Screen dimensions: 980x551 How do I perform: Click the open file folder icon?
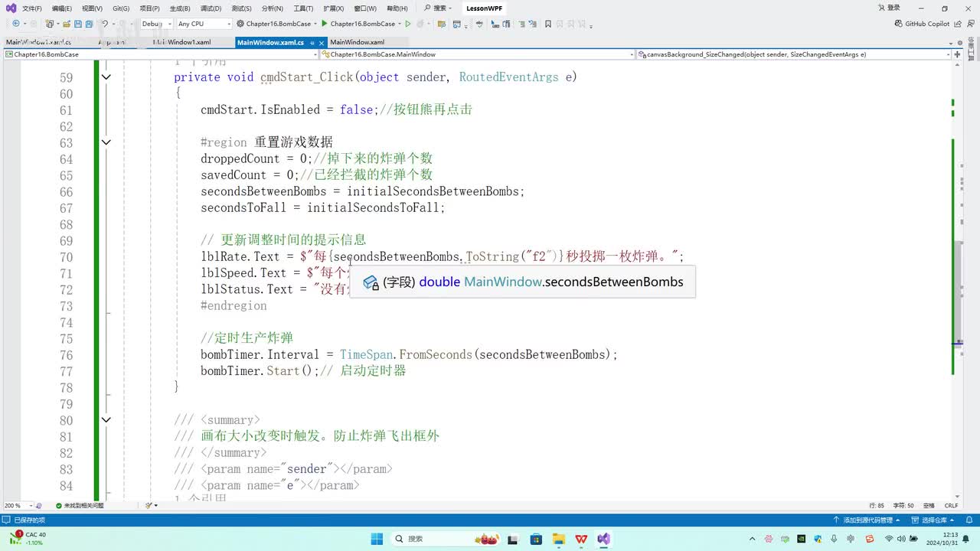point(67,24)
